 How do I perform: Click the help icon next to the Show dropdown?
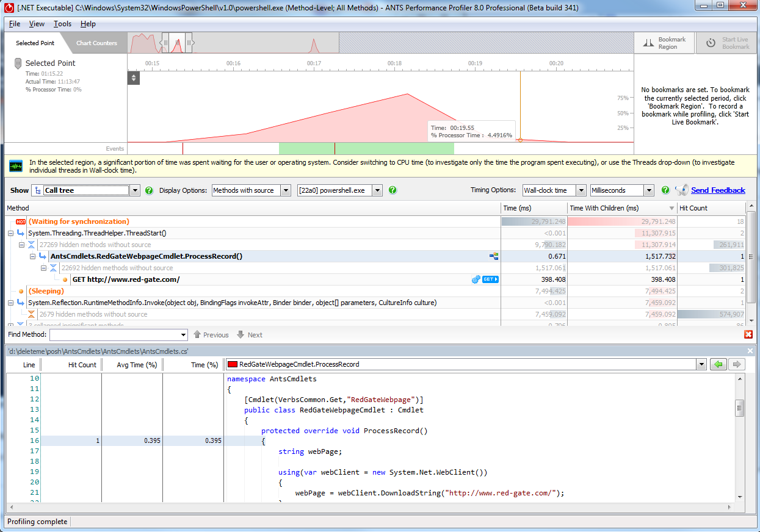(149, 190)
